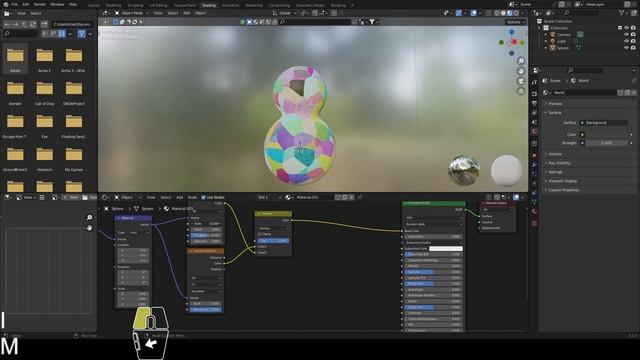This screenshot has width=640, height=360.
Task: Toggle the Clamp checkbox on Mix node
Action: tap(260, 234)
